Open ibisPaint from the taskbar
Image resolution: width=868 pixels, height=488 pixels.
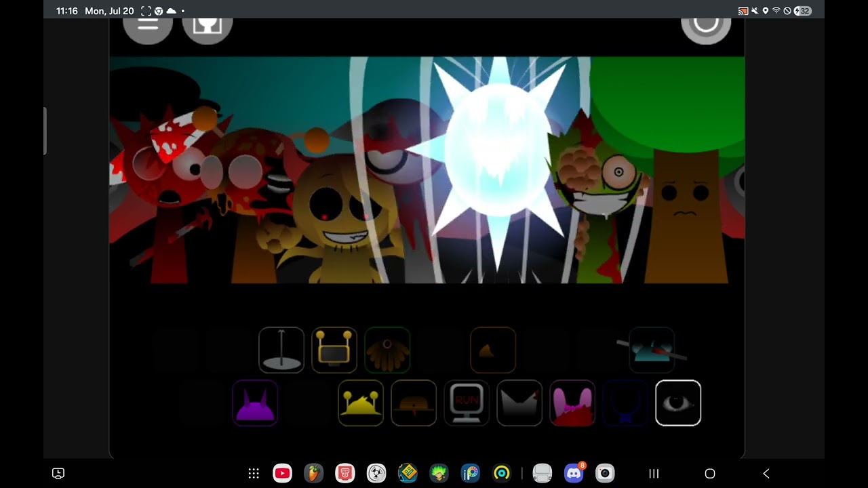pos(470,474)
